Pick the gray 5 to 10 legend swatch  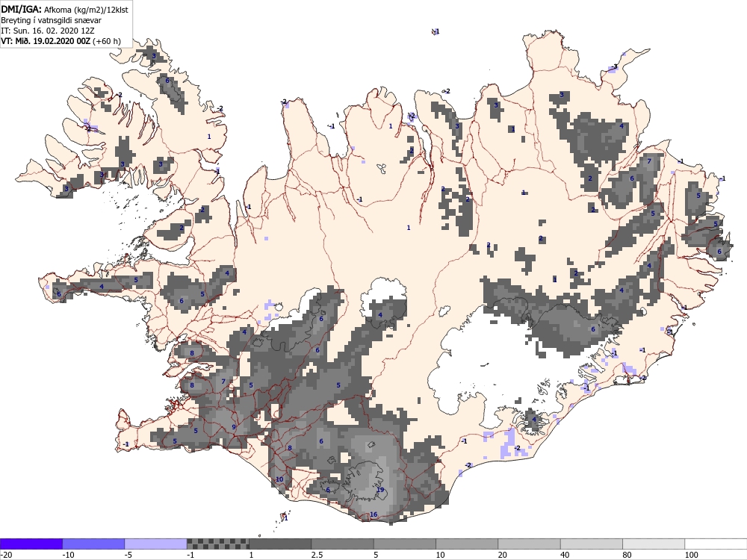tap(405, 544)
